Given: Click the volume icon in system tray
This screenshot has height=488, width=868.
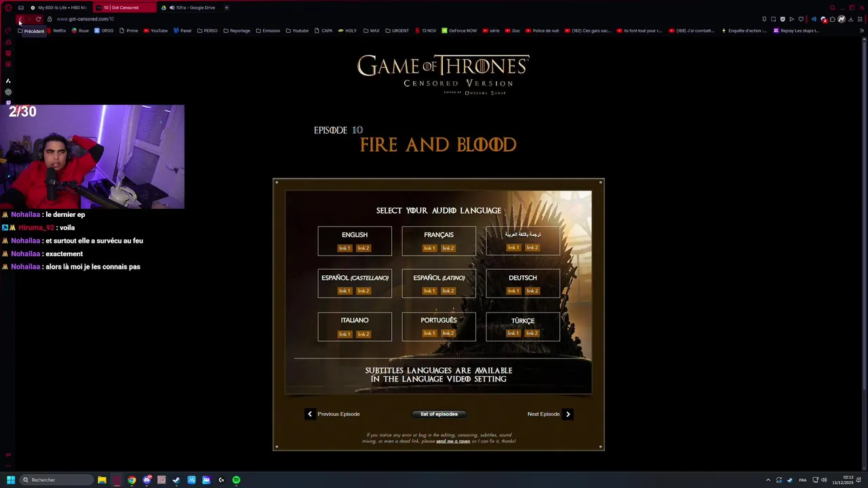Looking at the screenshot, I should pos(825,480).
